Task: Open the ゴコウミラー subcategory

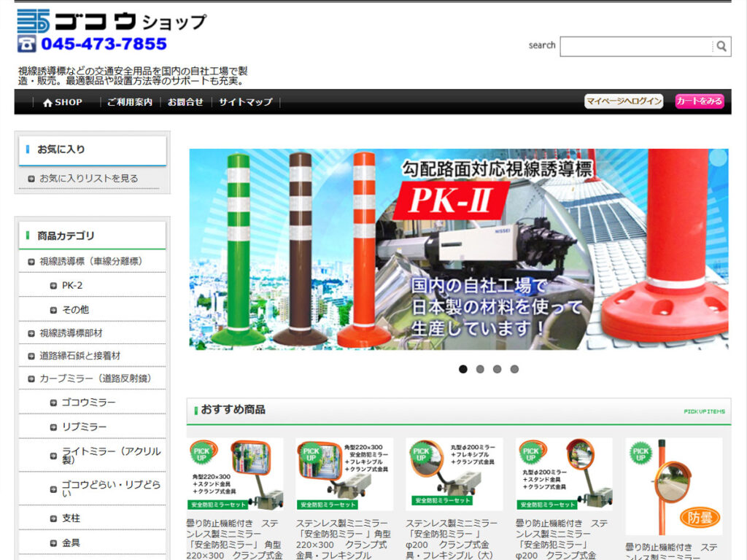Action: [x=88, y=402]
